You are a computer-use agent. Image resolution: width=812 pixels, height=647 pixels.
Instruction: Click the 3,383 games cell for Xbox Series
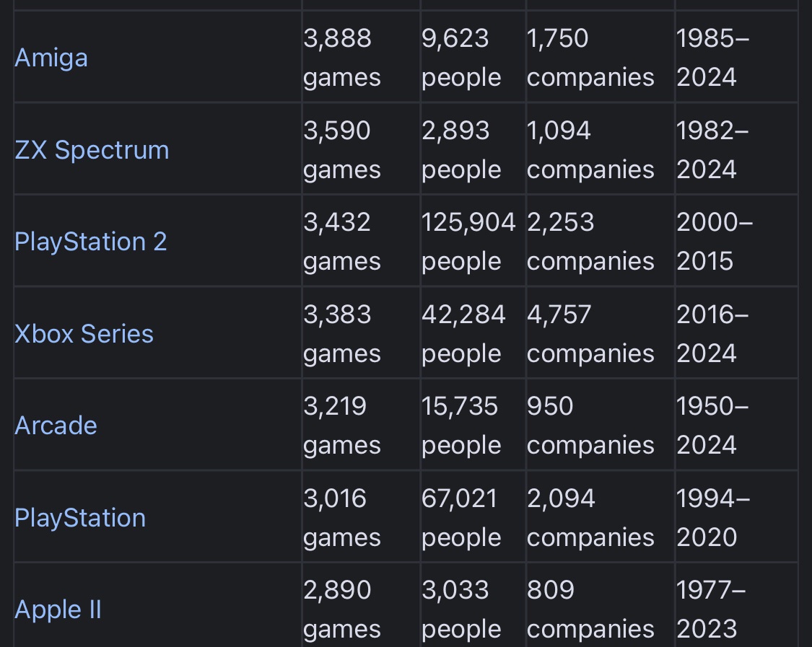pos(361,333)
